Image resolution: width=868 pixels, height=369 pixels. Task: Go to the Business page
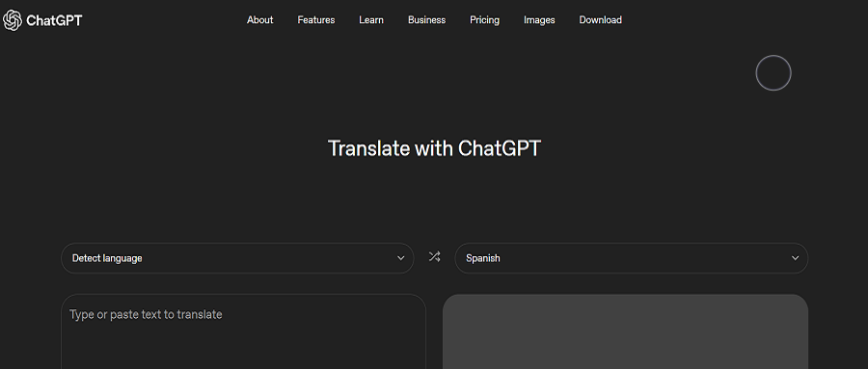coord(427,20)
